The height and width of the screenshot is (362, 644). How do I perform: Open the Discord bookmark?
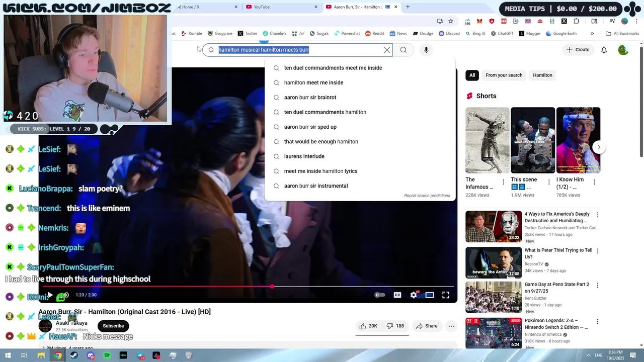click(449, 34)
